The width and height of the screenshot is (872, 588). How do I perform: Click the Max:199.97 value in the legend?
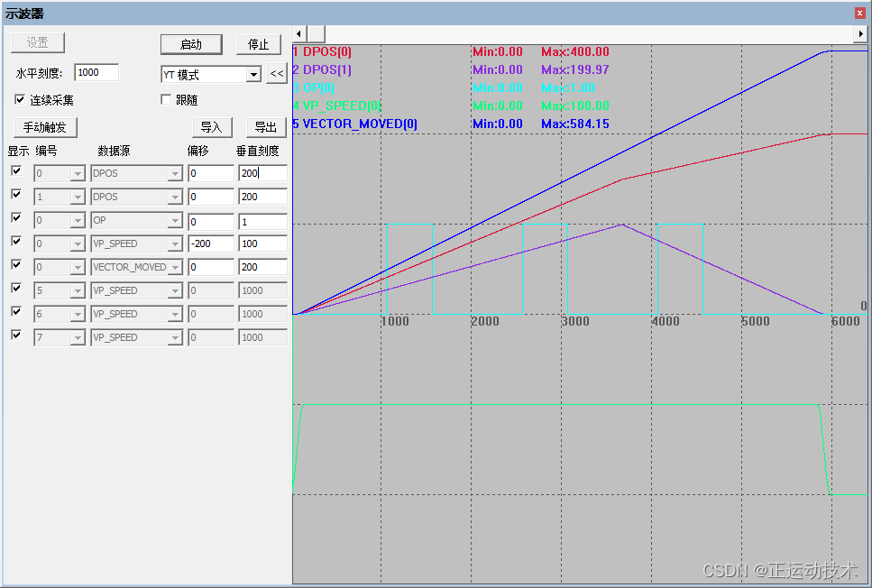tap(575, 69)
